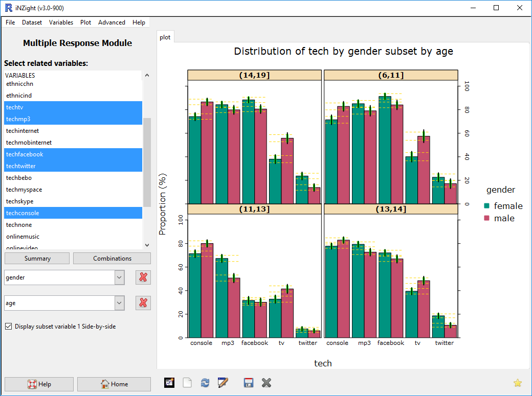
Task: Click the Summary button
Action: pos(37,258)
